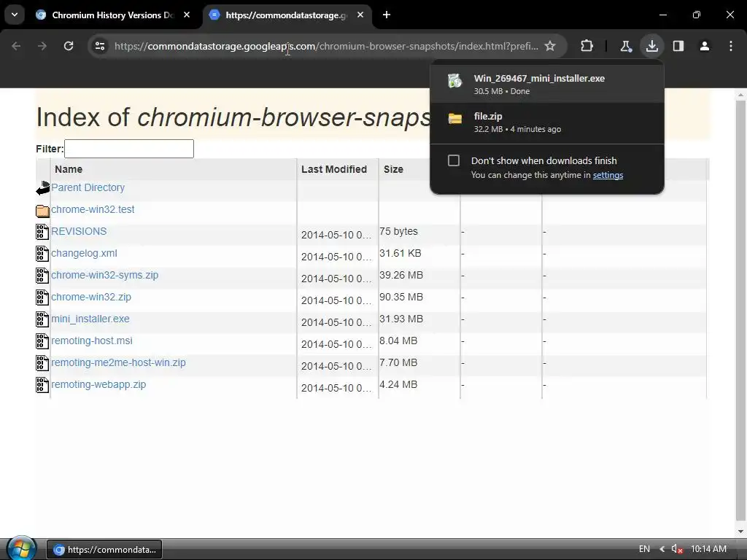Open the tab search dropdown arrow
Image resolution: width=747 pixels, height=560 pixels.
[15, 15]
